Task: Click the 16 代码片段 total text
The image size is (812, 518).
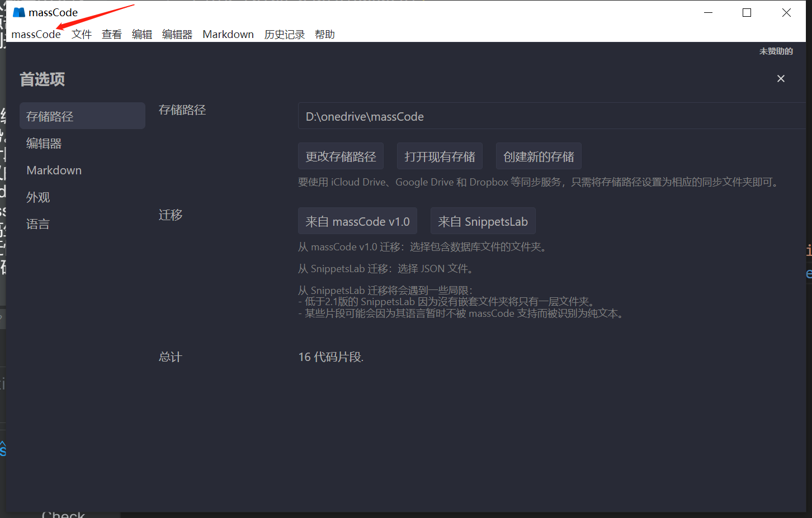Action: tap(331, 357)
